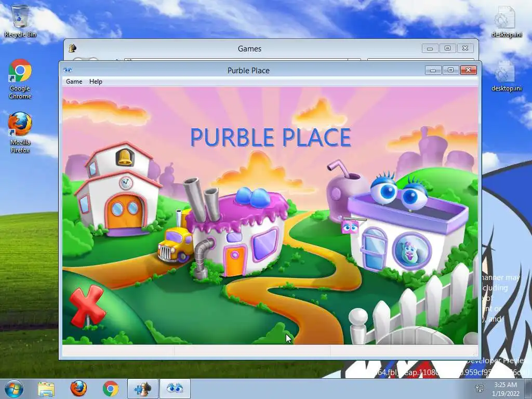The image size is (532, 399).
Task: Open Windows Explorer from the taskbar
Action: click(46, 389)
